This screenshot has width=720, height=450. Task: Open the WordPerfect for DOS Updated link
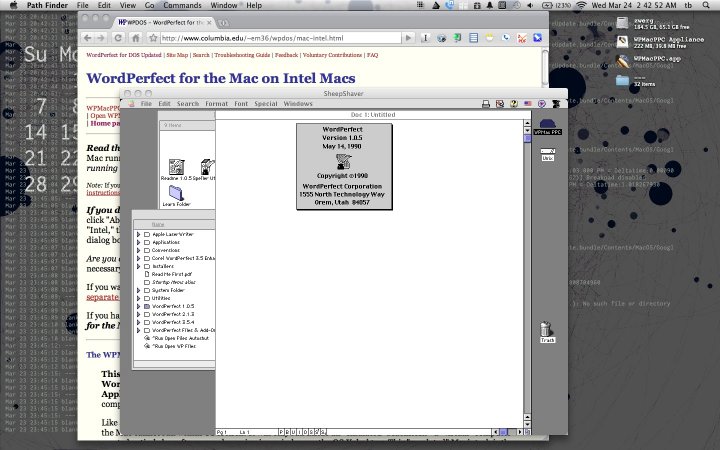[x=124, y=55]
